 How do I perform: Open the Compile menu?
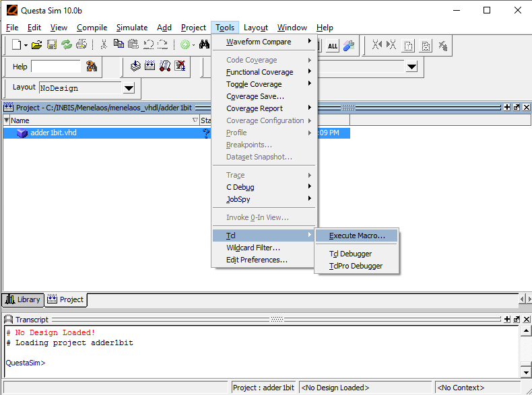click(x=92, y=28)
